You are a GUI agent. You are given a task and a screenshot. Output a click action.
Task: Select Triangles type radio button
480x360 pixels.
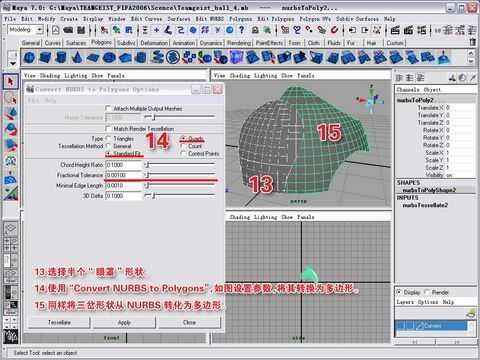tap(108, 138)
